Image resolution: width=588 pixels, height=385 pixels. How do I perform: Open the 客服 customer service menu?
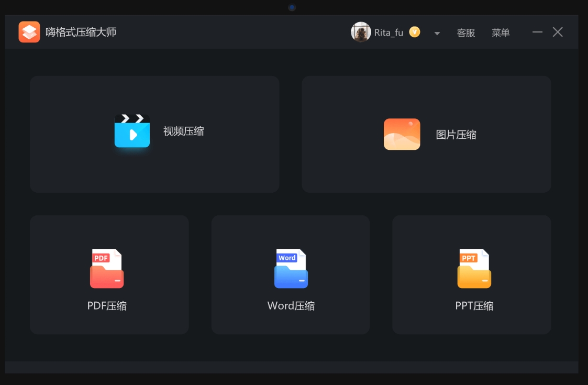[x=466, y=32]
